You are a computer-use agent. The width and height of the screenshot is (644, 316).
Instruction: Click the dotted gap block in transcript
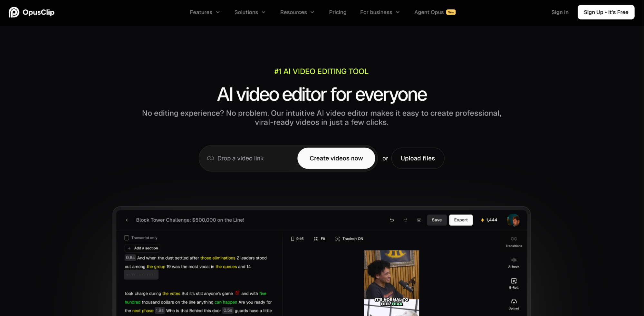pyautogui.click(x=141, y=275)
